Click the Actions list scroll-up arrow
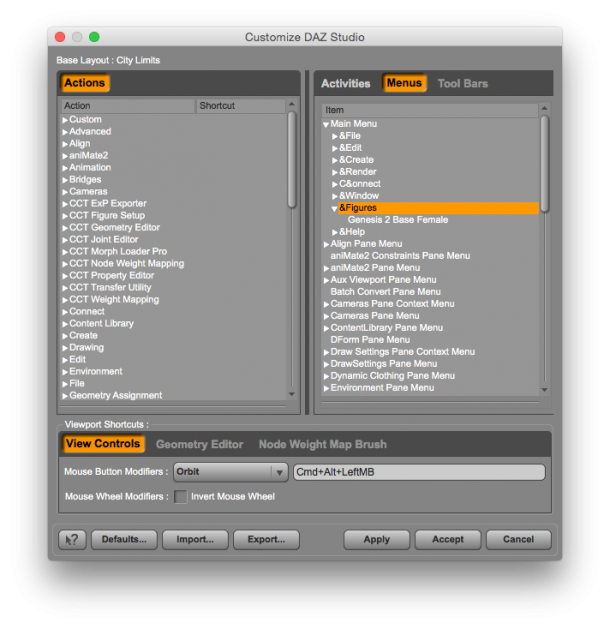610x629 pixels. (x=292, y=104)
